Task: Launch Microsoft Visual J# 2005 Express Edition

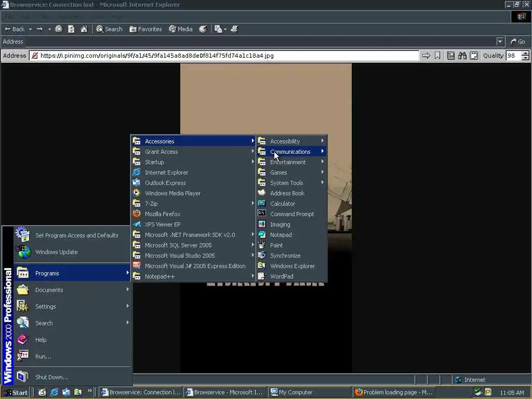Action: [193, 266]
